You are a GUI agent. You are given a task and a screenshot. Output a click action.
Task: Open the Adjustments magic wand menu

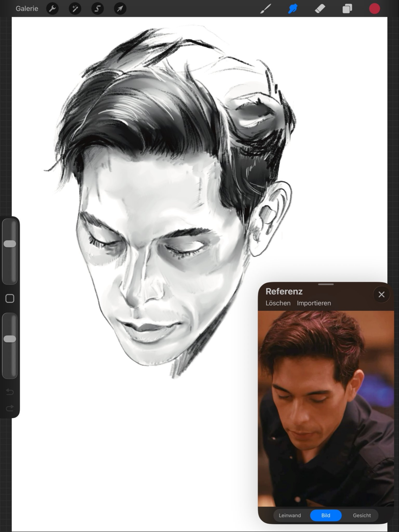75,9
